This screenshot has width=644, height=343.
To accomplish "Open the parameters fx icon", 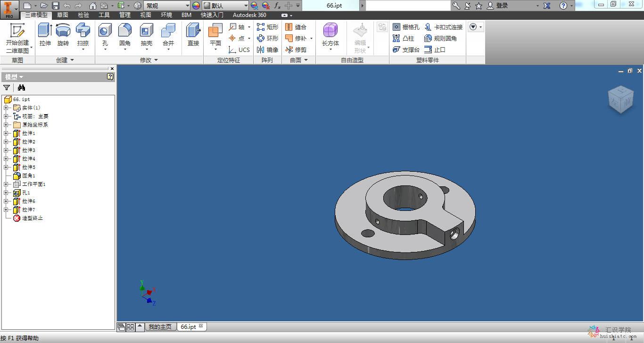I will (x=277, y=6).
